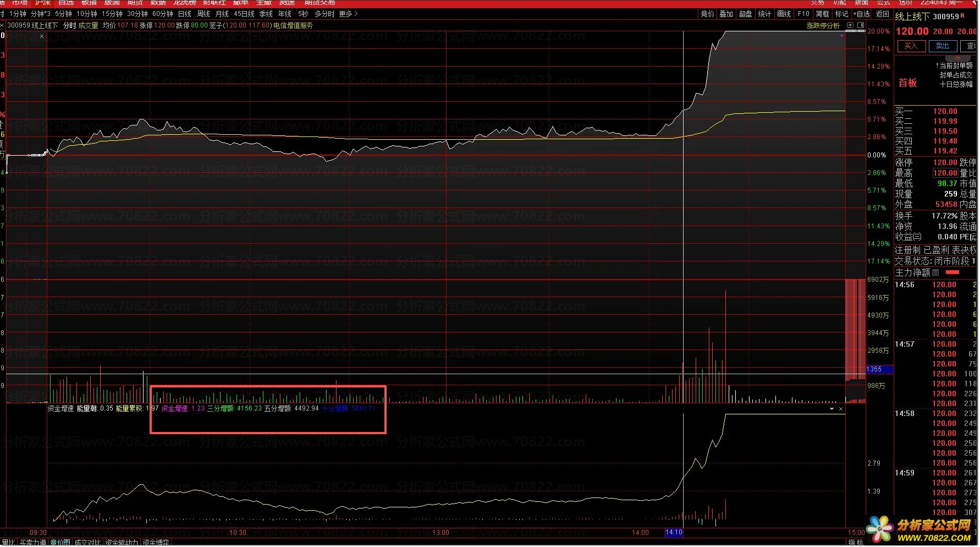Click the 分时 label in the chart header
Screen dimensions: 980x547
point(70,25)
